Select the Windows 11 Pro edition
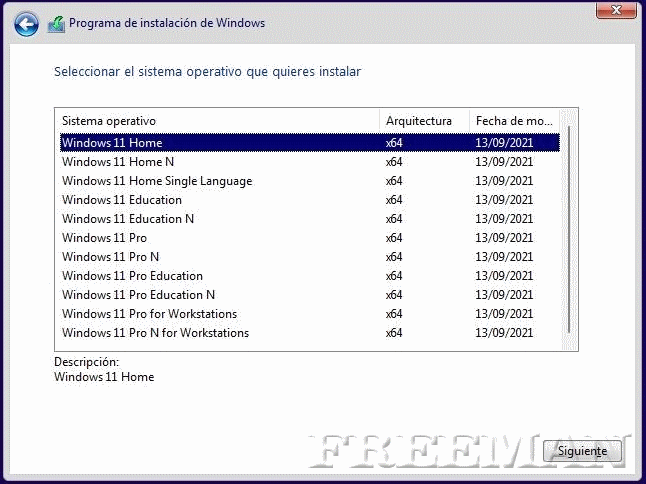646x484 pixels. point(310,238)
